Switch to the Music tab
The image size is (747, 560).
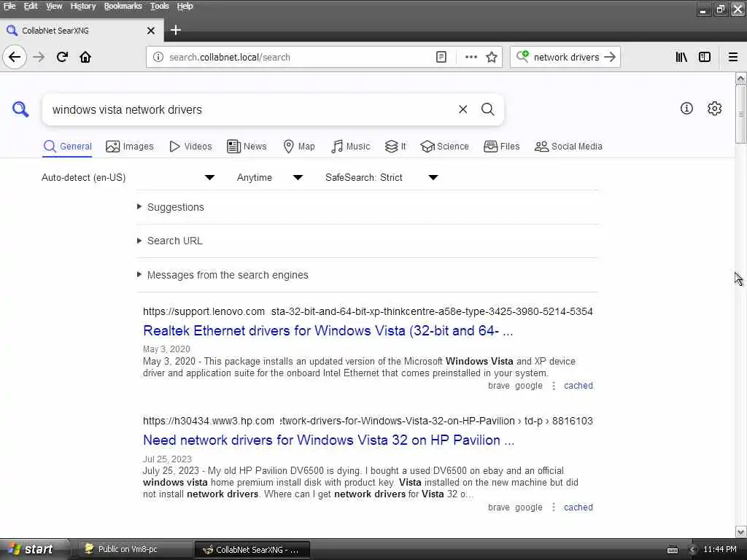(x=350, y=146)
